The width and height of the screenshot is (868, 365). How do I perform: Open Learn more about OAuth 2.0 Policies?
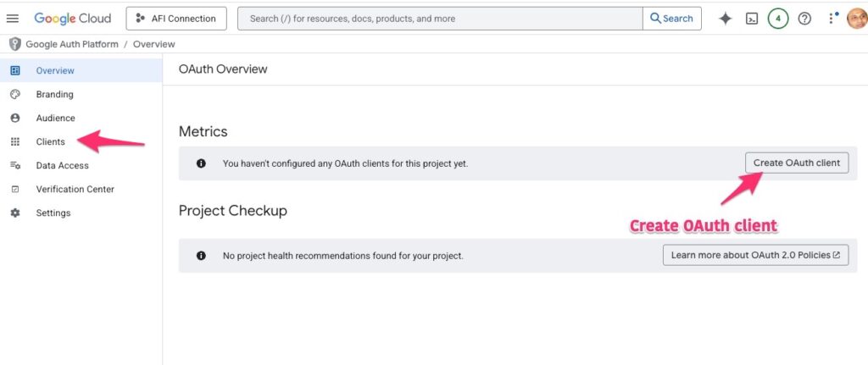pyautogui.click(x=755, y=255)
